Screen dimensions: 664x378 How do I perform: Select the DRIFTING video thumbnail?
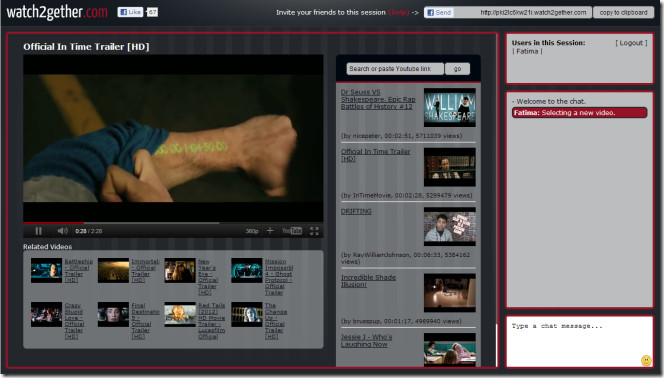click(x=450, y=226)
